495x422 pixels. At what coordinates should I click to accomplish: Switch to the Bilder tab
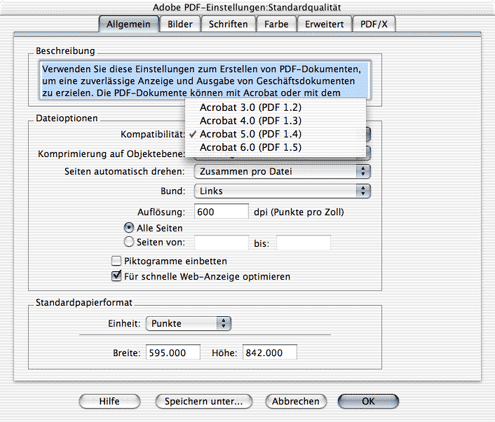(180, 24)
